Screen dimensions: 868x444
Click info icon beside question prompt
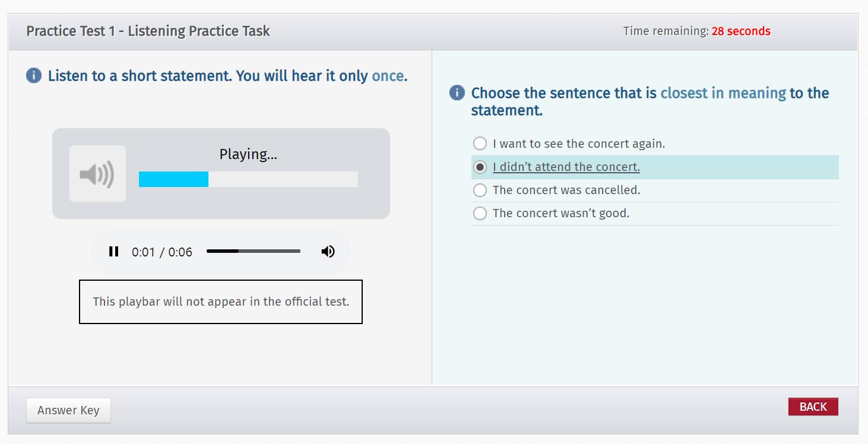[x=457, y=93]
